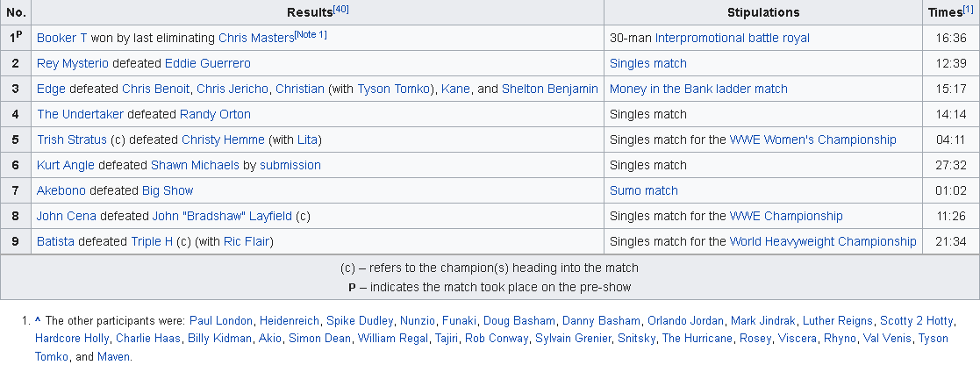Jump back via footnote caret arrow
Image resolution: width=980 pixels, height=372 pixels.
click(x=38, y=321)
